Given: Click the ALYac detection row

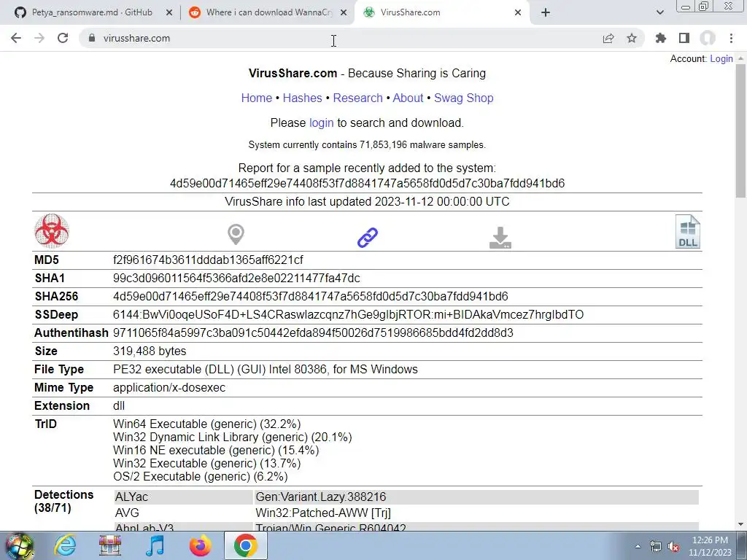Looking at the screenshot, I should tap(406, 497).
